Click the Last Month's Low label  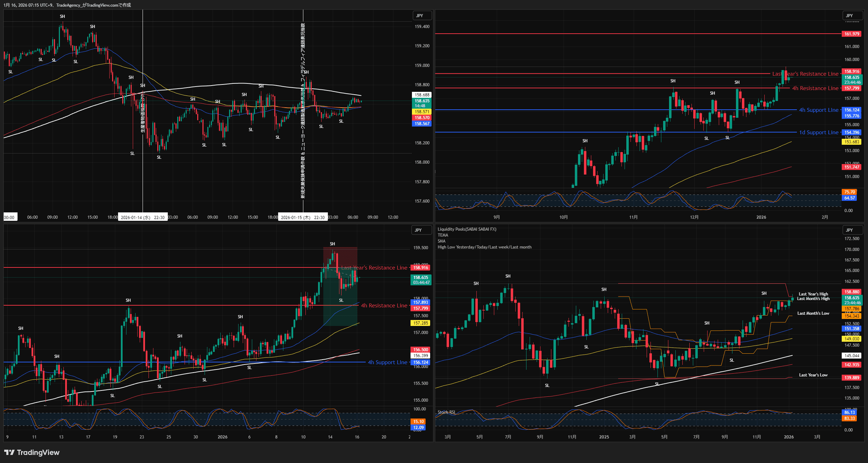[813, 313]
